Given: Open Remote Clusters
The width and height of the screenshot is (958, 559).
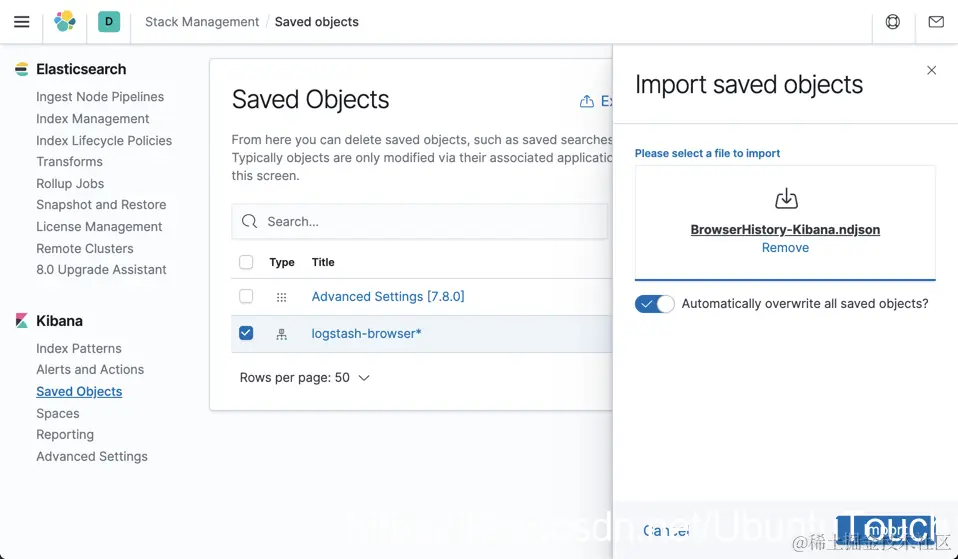Looking at the screenshot, I should tap(84, 249).
